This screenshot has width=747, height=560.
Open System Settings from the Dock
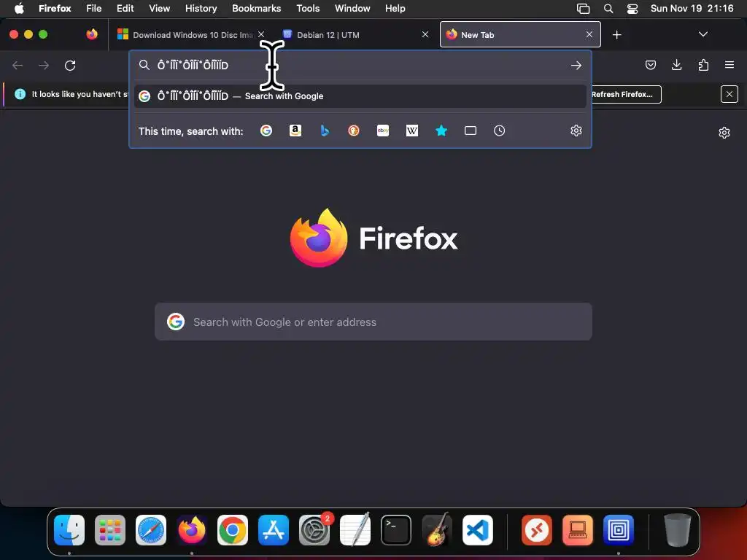click(314, 529)
